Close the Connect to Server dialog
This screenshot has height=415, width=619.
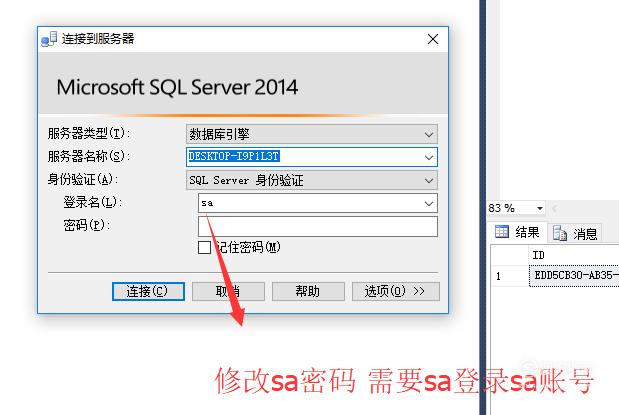[433, 39]
